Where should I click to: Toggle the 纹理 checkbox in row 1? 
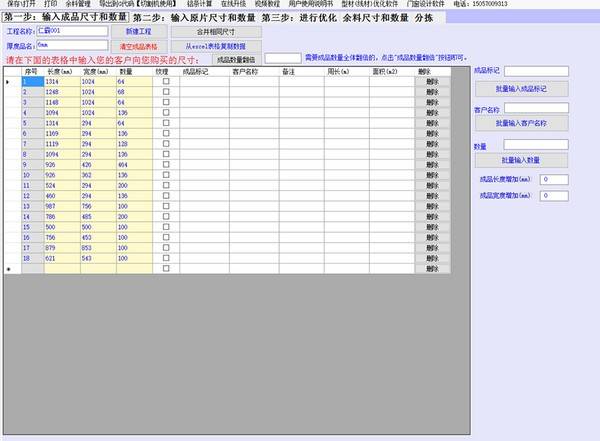tap(166, 81)
